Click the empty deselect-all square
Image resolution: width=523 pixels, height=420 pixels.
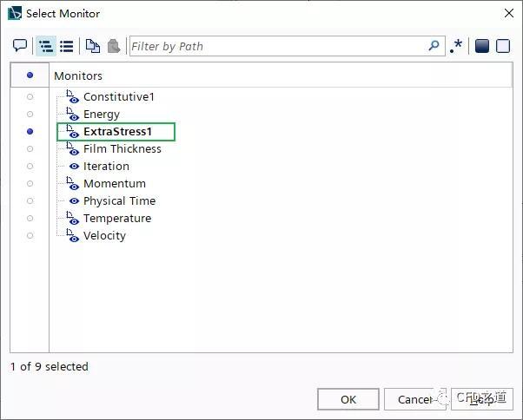503,46
